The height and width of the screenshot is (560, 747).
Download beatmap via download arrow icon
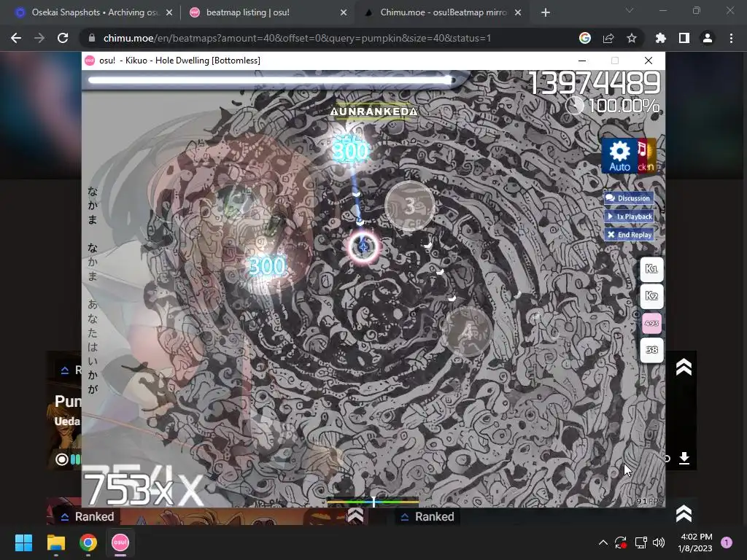pos(684,458)
